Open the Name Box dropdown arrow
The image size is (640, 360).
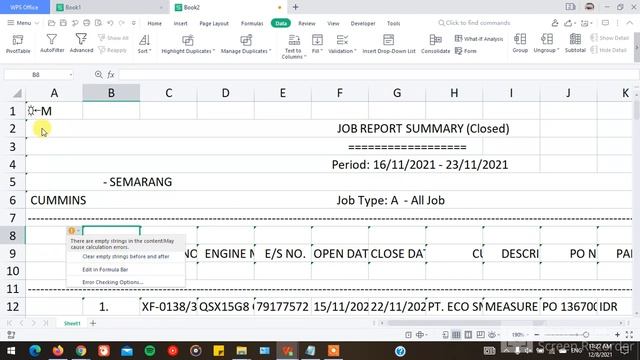pos(71,75)
